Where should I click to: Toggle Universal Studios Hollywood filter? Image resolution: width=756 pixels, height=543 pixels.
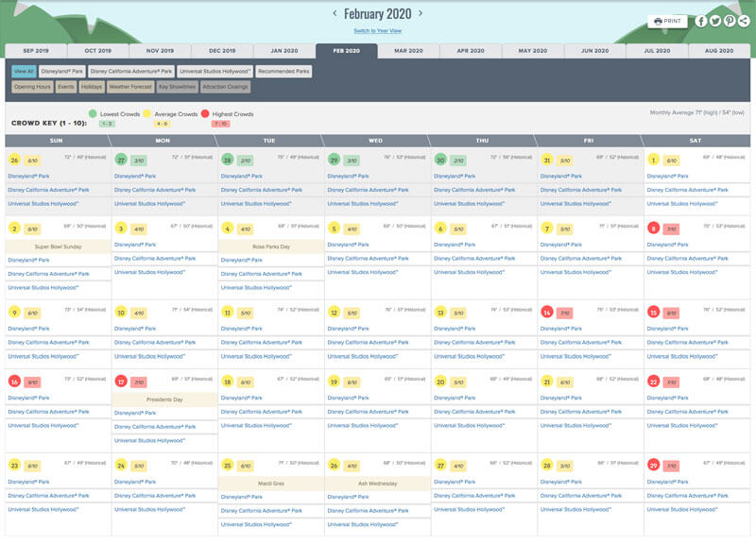[215, 72]
